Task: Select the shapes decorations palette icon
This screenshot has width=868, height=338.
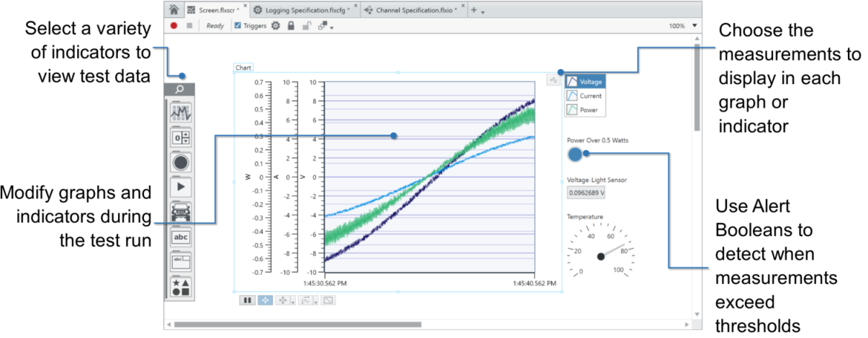Action: click(x=181, y=287)
